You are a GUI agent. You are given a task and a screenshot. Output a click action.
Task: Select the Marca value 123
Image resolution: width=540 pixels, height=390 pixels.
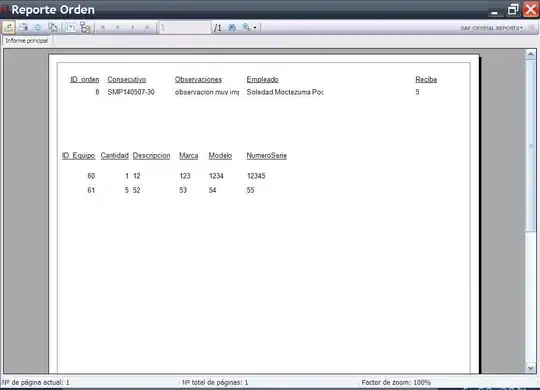point(185,176)
